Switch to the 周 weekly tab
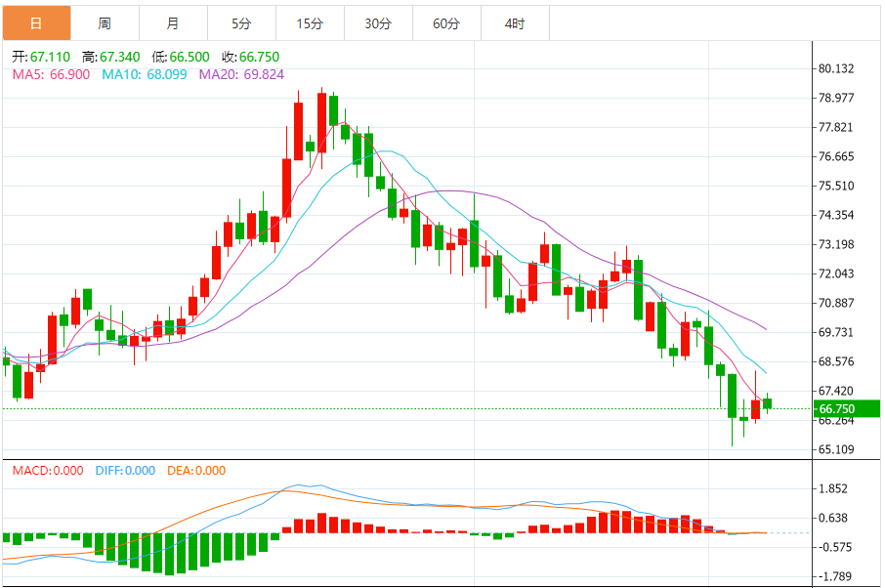This screenshot has width=885, height=588. pyautogui.click(x=105, y=23)
